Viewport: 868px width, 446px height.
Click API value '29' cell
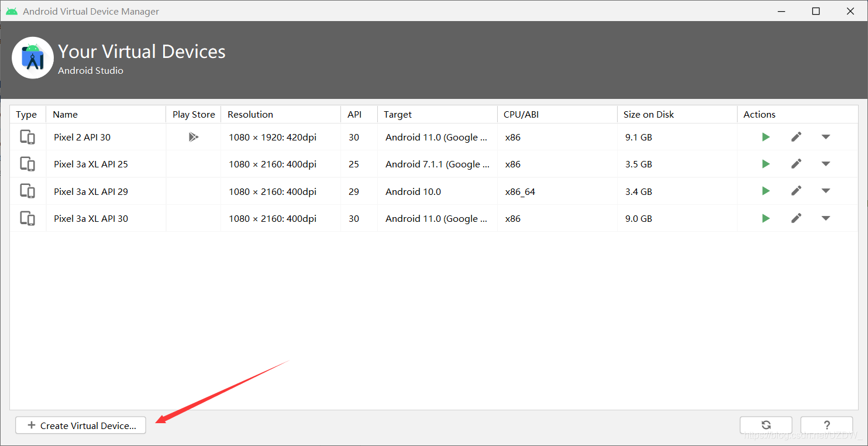pos(359,191)
